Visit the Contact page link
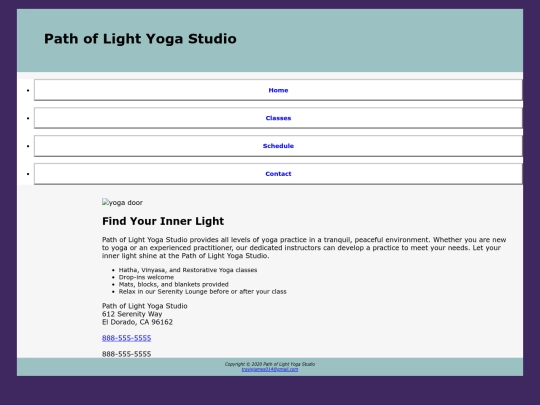 click(278, 174)
